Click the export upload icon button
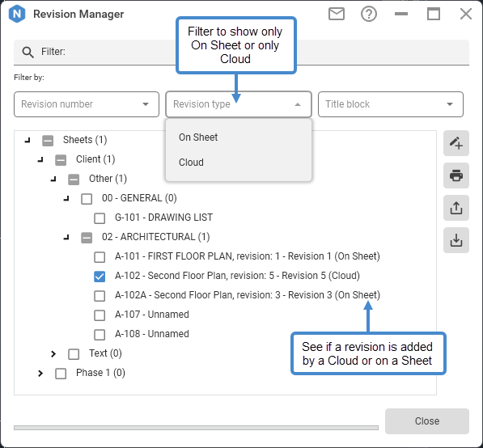The height and width of the screenshot is (448, 483). click(x=455, y=208)
